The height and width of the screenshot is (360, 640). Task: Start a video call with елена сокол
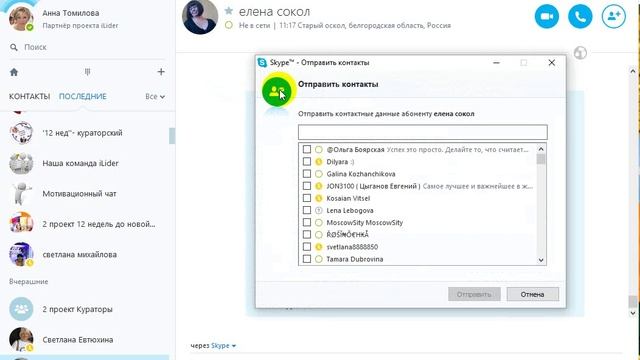click(x=547, y=16)
